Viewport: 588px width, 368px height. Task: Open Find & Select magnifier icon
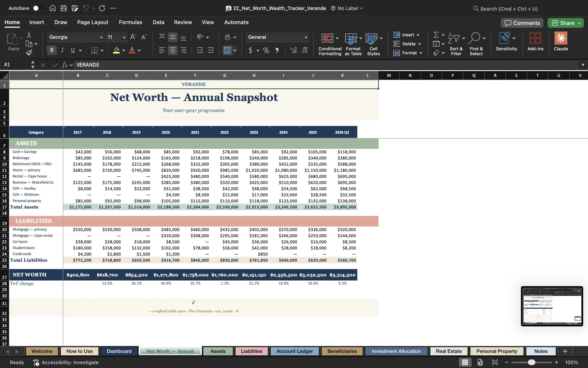click(474, 38)
